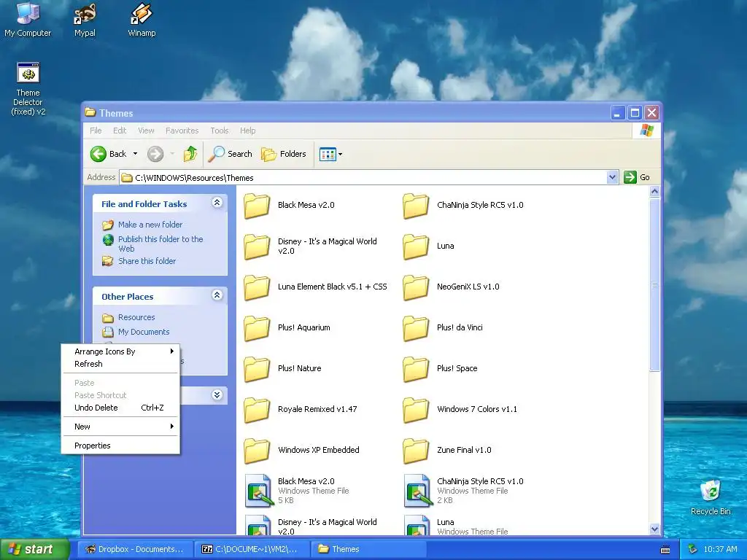Open the Search pane

pos(230,154)
